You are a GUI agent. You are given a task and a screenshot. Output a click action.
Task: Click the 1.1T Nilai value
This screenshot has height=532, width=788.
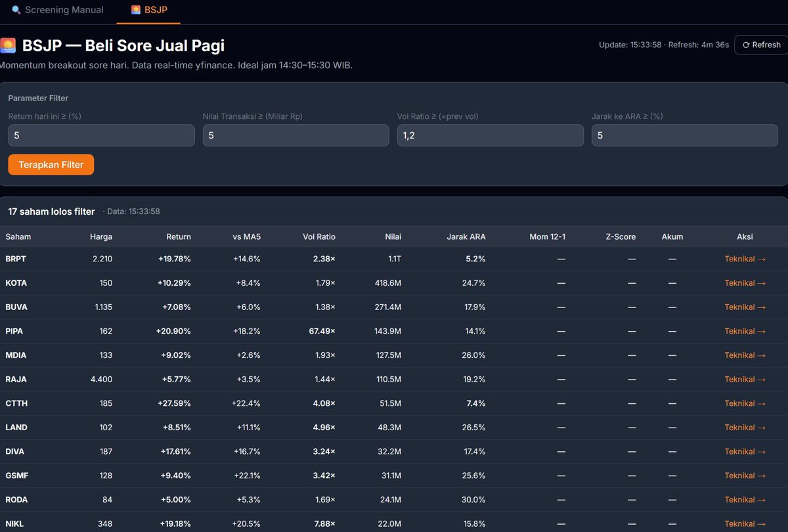pos(395,259)
